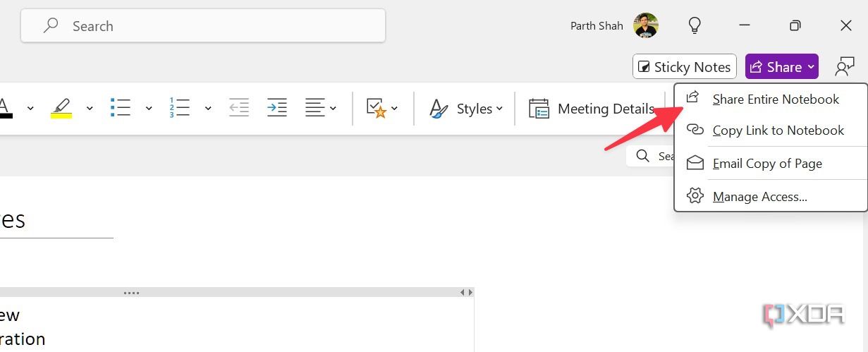Image resolution: width=868 pixels, height=352 pixels.
Task: Choose Copy Link to Notebook
Action: (771, 131)
